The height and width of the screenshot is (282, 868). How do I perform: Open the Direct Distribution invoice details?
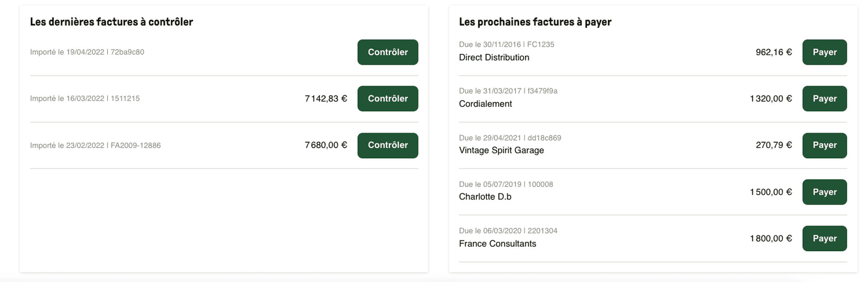(494, 57)
